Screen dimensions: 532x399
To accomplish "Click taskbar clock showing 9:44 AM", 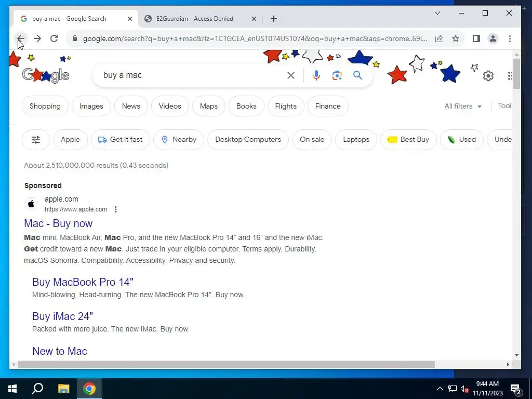I will [x=487, y=389].
